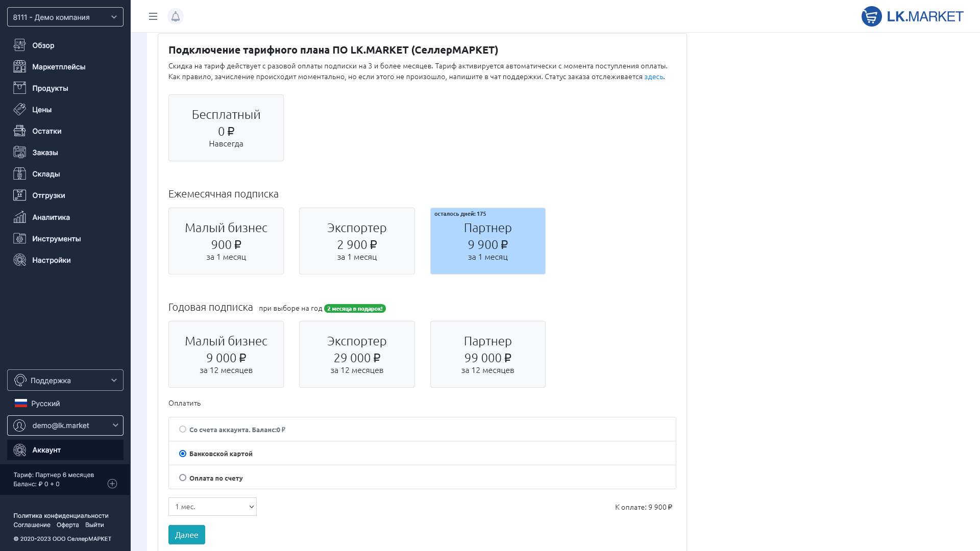Open the Продукты menu item
The image size is (980, 551).
(50, 88)
